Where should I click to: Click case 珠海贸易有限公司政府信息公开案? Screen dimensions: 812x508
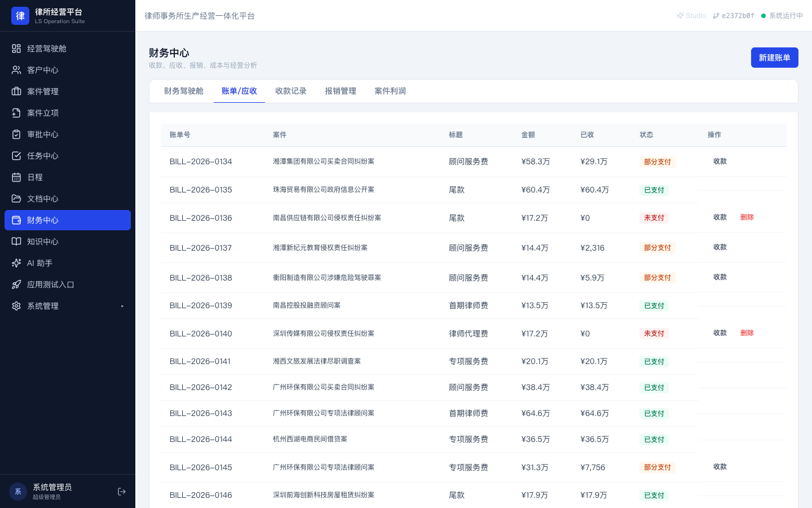tap(324, 190)
